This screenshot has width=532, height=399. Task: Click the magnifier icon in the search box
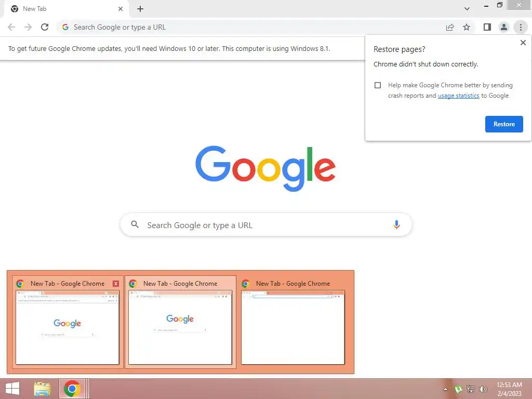[x=135, y=224]
